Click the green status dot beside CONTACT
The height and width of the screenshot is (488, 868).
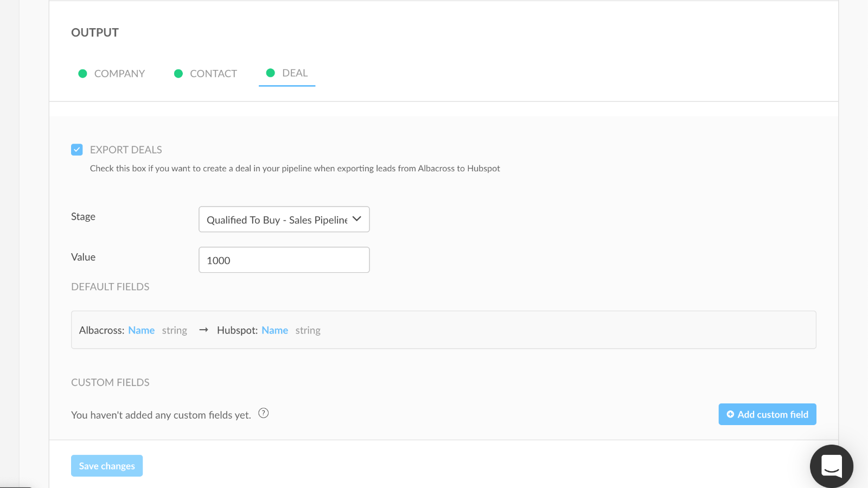[178, 74]
